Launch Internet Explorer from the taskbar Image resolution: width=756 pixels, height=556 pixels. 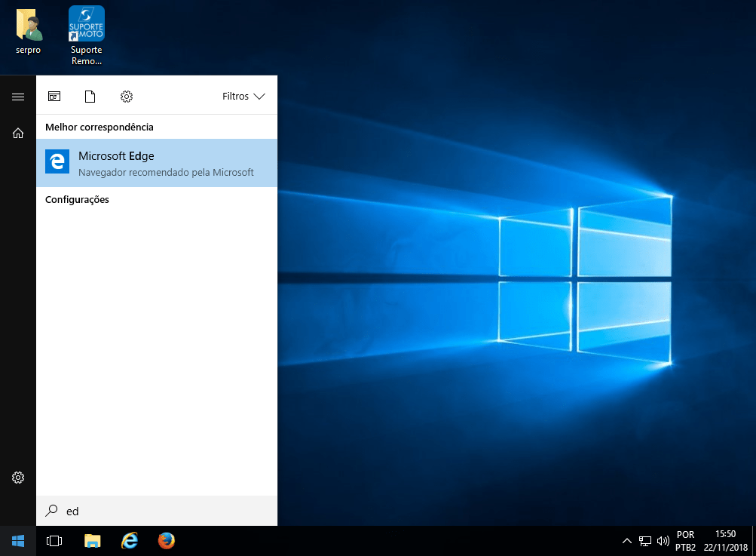point(130,541)
